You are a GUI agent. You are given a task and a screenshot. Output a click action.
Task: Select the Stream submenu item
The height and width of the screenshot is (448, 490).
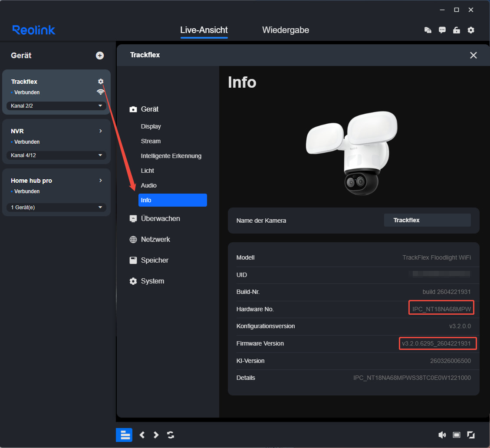pos(151,141)
